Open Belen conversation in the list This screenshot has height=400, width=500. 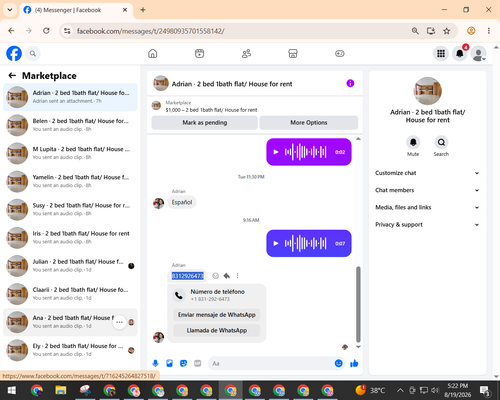70,125
